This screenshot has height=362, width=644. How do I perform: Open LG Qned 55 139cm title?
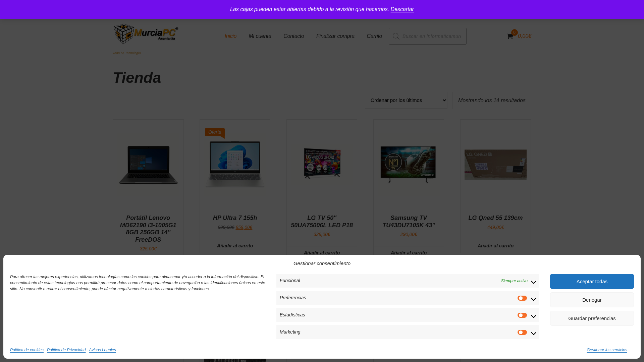click(495, 218)
